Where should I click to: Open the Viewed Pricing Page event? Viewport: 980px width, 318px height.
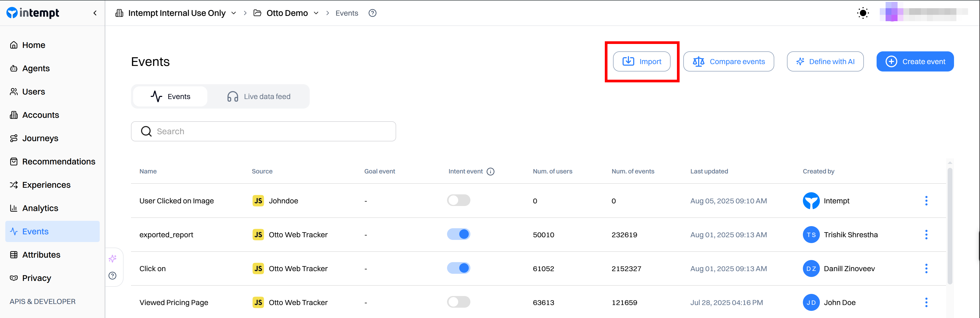[x=174, y=302]
